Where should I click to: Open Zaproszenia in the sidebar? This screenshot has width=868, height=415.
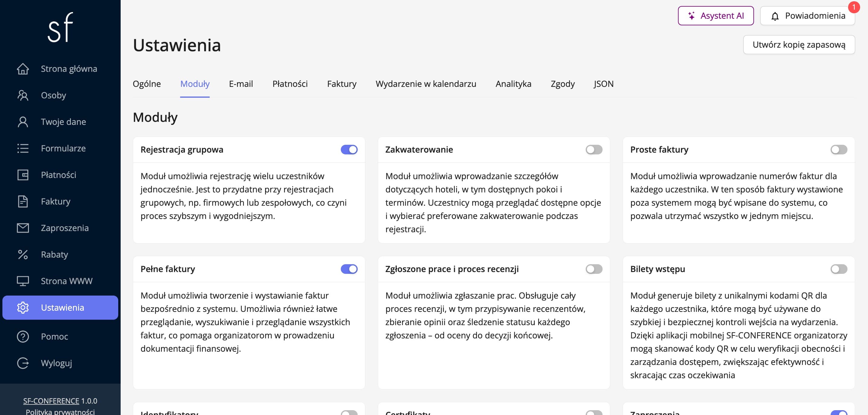[x=60, y=228]
